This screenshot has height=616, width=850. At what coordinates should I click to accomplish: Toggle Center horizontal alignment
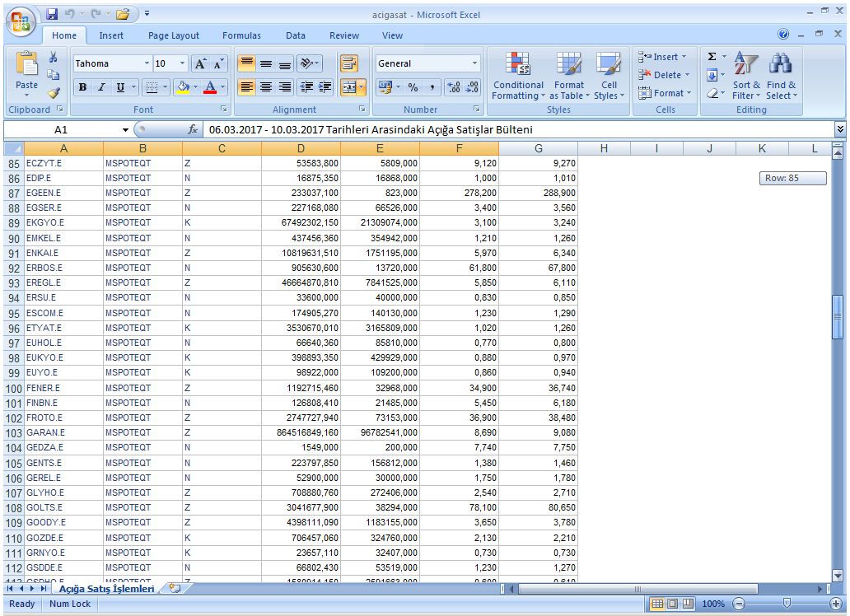(265, 86)
